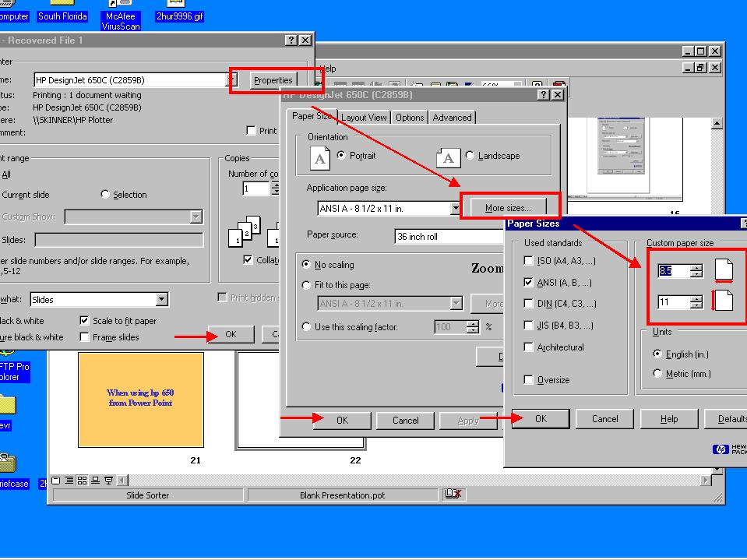The width and height of the screenshot is (747, 560).
Task: Select slide 21 thumbnail
Action: click(x=141, y=400)
